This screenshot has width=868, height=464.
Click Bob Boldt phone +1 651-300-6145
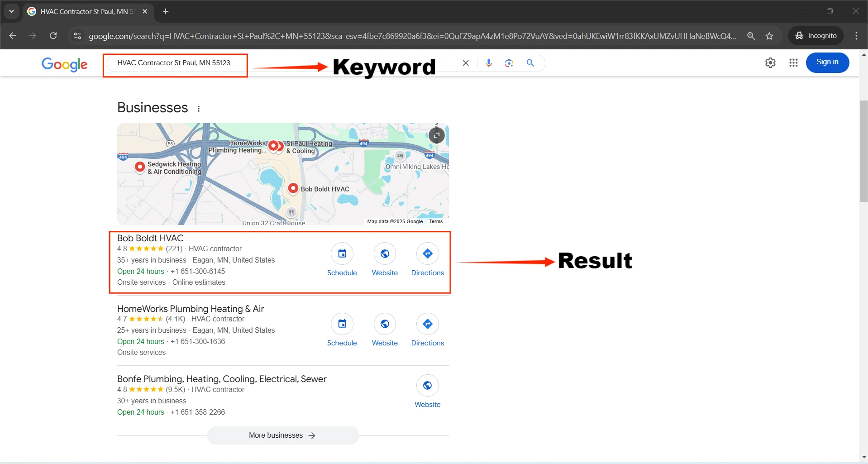198,271
